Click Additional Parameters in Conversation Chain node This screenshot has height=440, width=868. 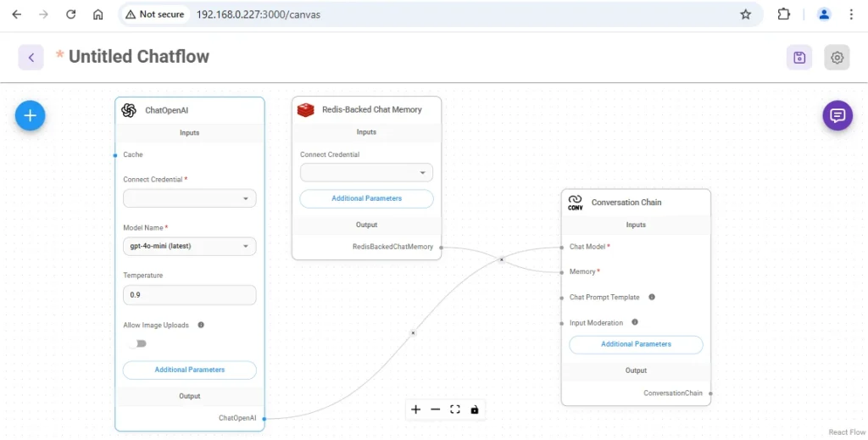click(x=636, y=344)
